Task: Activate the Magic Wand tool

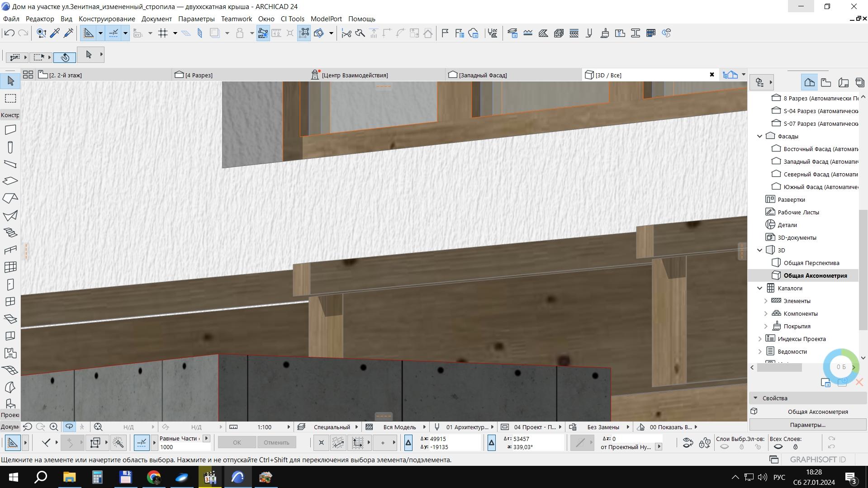Action: tap(119, 443)
